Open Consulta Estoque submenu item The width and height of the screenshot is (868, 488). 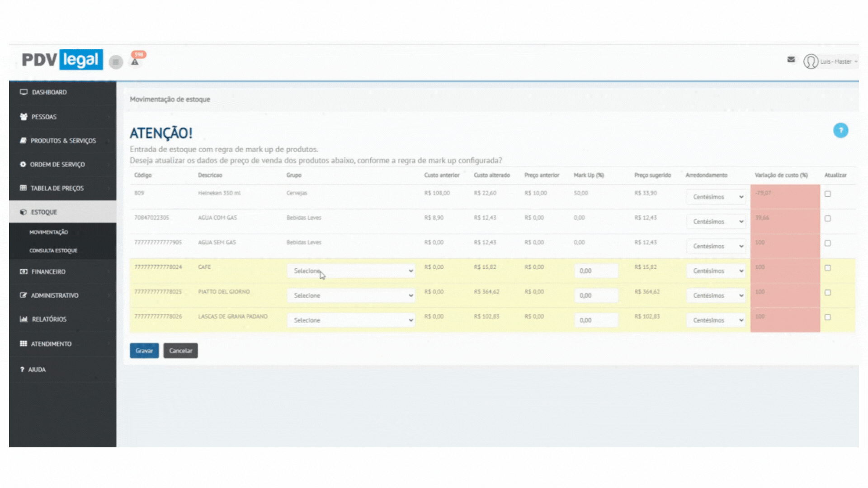coord(53,250)
